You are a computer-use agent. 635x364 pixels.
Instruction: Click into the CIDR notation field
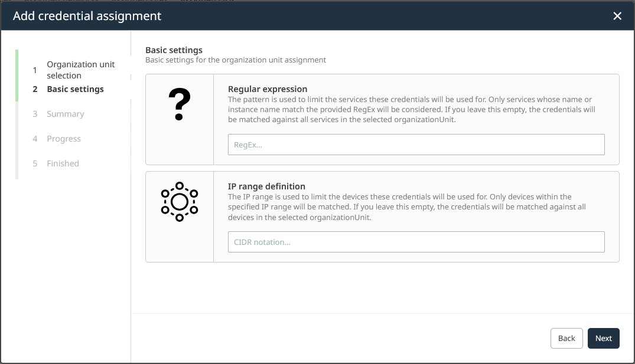(416, 242)
